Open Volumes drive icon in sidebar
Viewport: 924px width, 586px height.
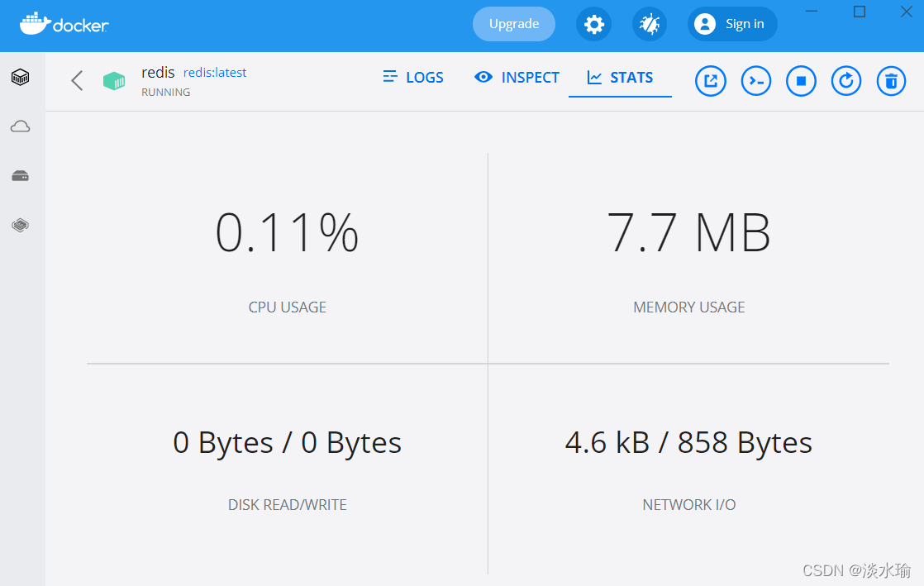click(20, 176)
